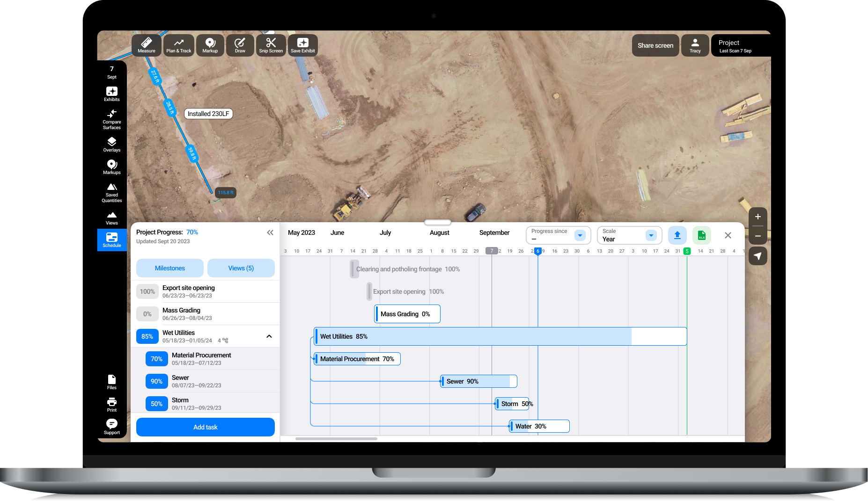
Task: Save the current view as exhibit
Action: click(302, 45)
